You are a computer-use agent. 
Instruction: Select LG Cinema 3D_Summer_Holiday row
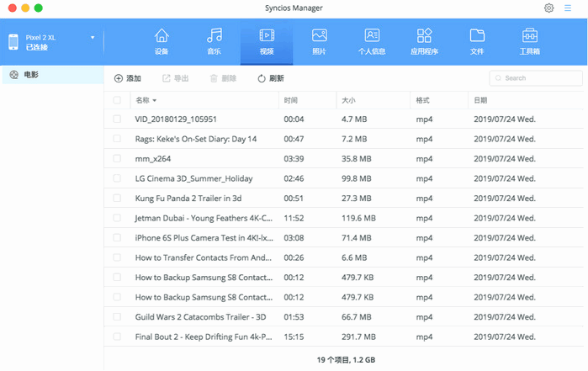pyautogui.click(x=343, y=178)
